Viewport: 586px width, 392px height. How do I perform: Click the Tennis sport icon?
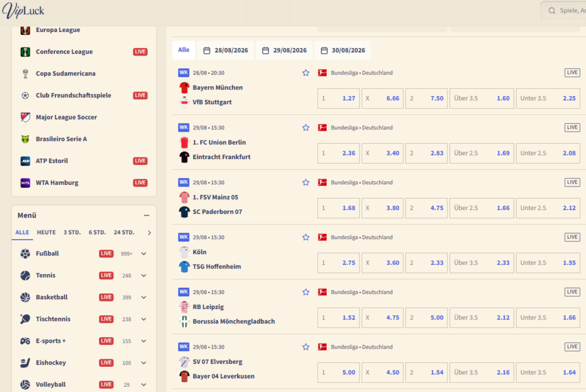click(25, 275)
